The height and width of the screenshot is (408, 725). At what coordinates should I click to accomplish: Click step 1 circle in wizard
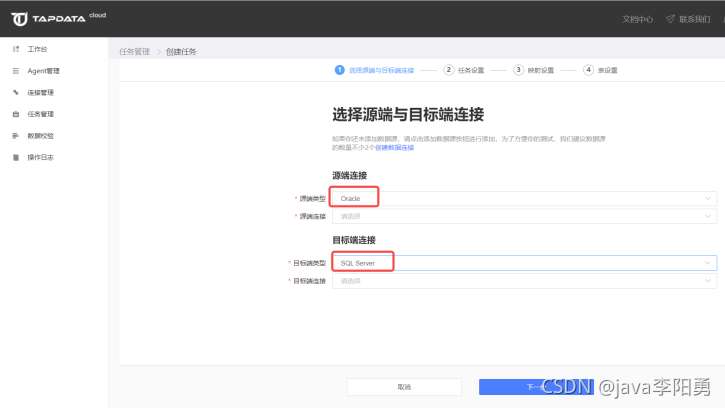(x=339, y=70)
